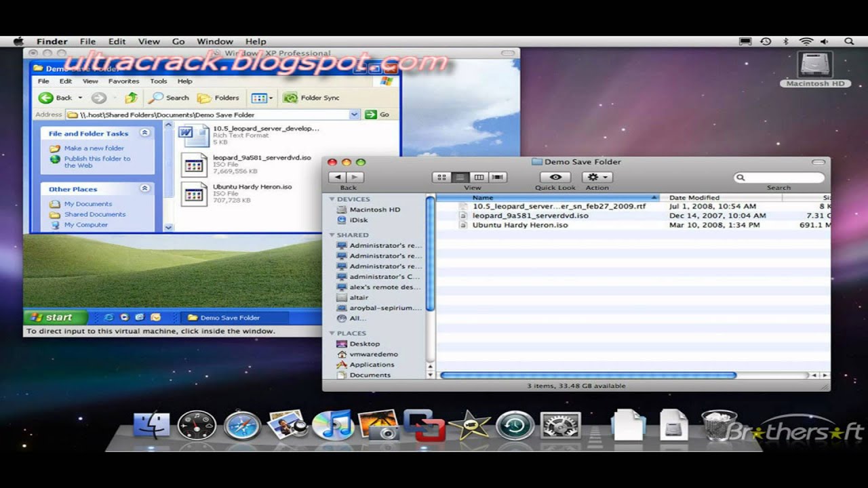Collapse DEVICES section in Finder sidebar
Screen dimensions: 868x488
coord(332,199)
